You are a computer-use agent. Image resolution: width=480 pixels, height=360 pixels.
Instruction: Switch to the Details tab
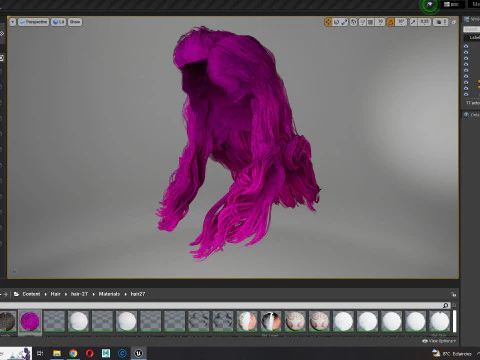click(471, 115)
